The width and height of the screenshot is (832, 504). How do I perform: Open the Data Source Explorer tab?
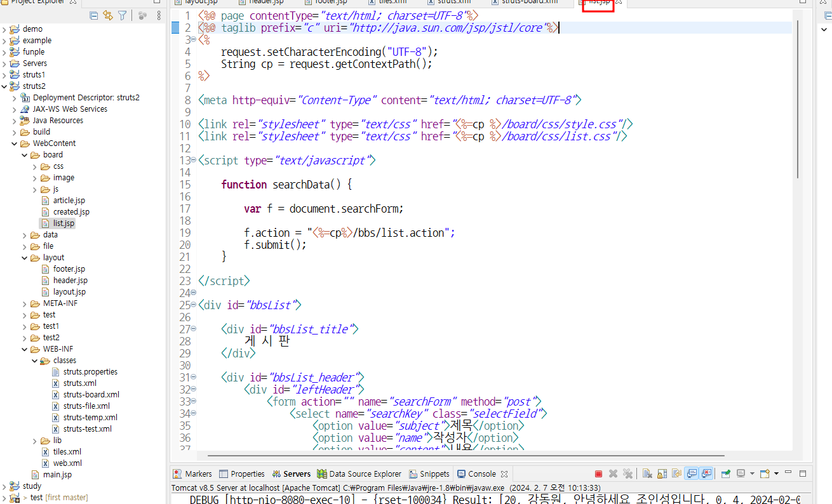359,474
